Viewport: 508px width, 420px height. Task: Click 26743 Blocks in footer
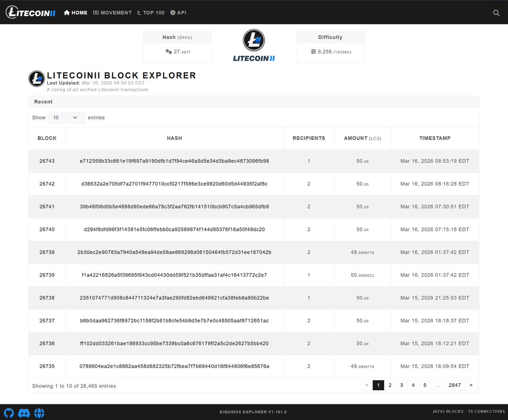click(448, 412)
